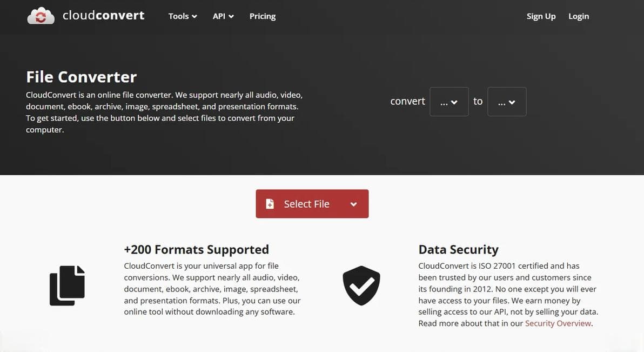
Task: Click the shield checkmark security icon
Action: click(x=361, y=285)
